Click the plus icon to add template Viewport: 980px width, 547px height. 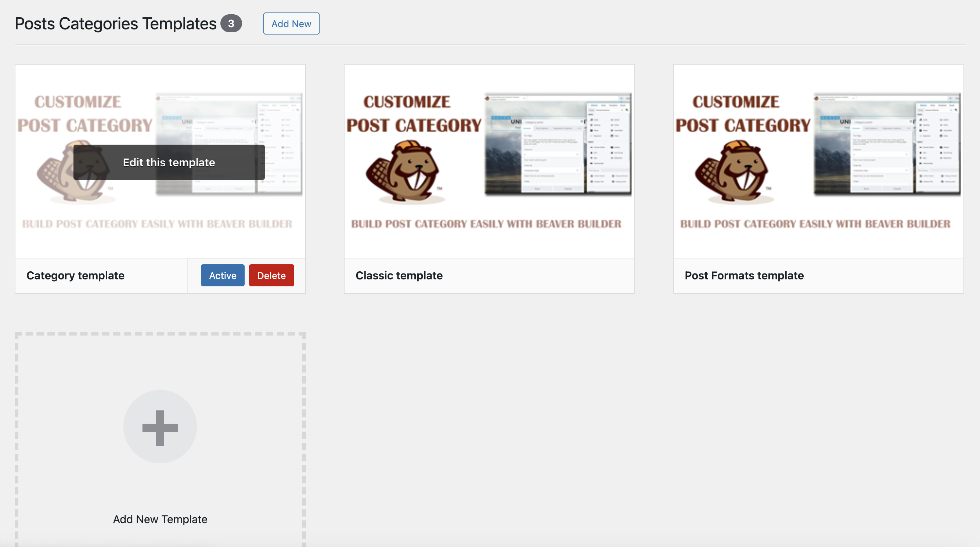160,427
